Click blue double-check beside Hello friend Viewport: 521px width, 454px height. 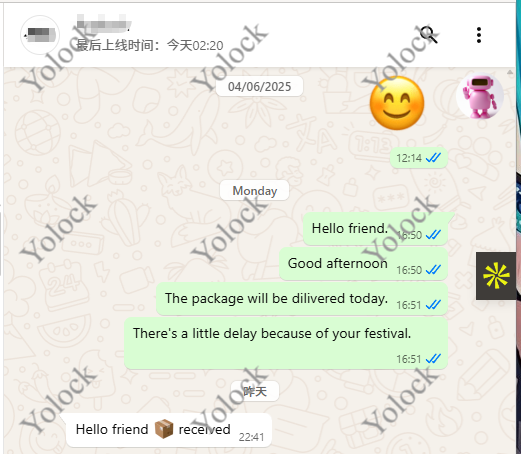click(434, 235)
